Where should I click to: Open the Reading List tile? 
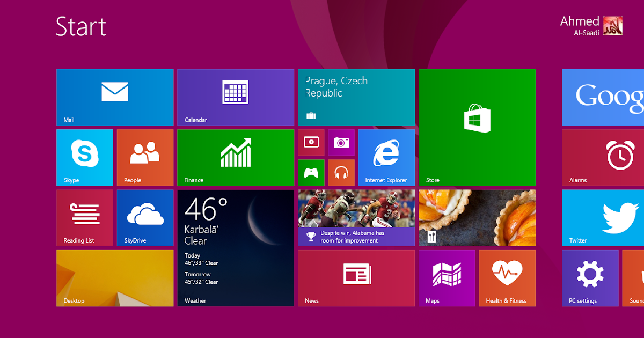click(x=85, y=218)
